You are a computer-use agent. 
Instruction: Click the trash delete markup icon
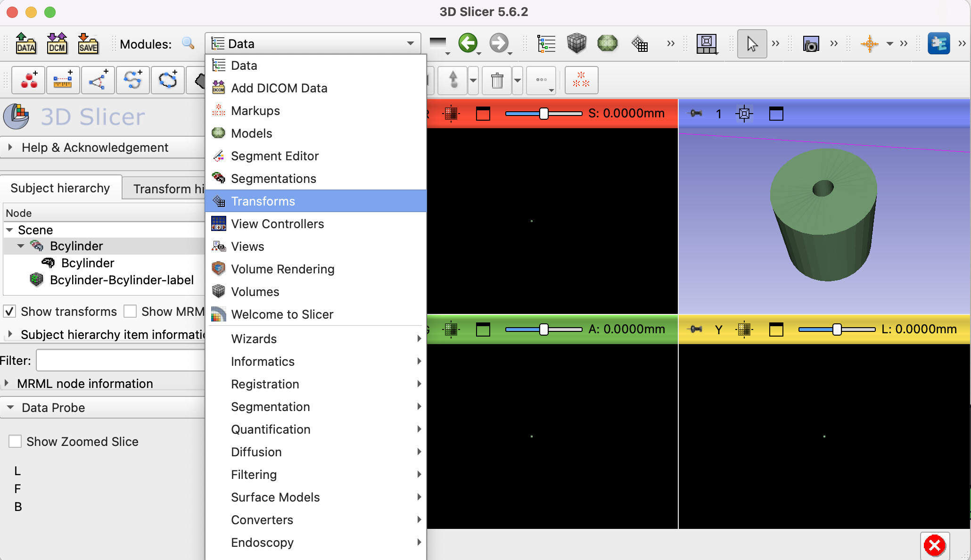(x=497, y=80)
